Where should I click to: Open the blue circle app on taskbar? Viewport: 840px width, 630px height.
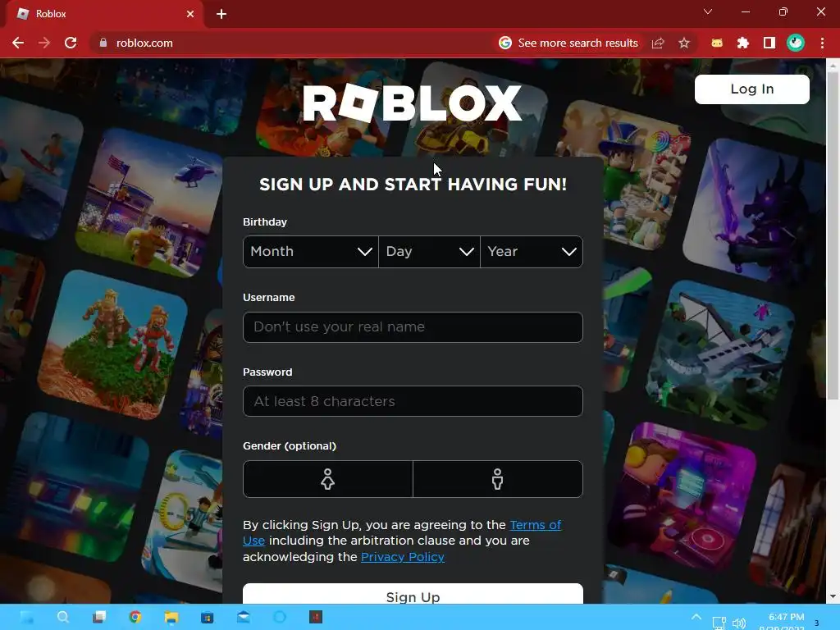280,617
